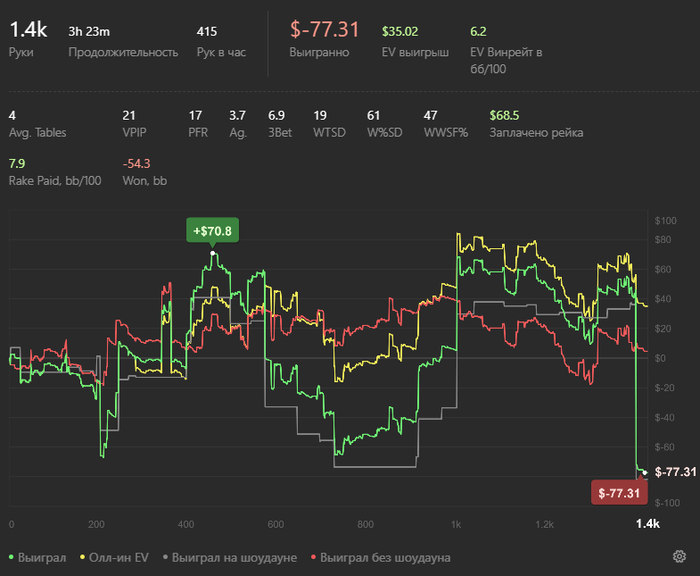Click the $68.5 Заплачено рейка stat
This screenshot has width=700, height=576.
(x=508, y=116)
